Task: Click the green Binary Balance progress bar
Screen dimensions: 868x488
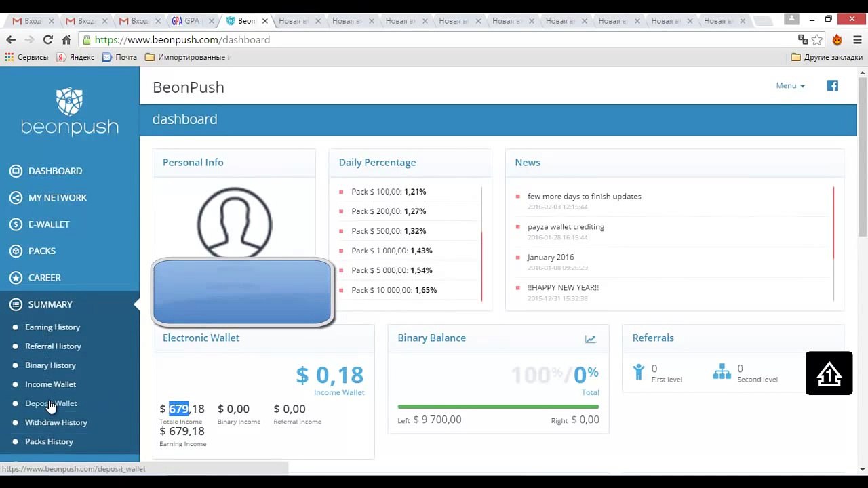Action: pyautogui.click(x=498, y=407)
